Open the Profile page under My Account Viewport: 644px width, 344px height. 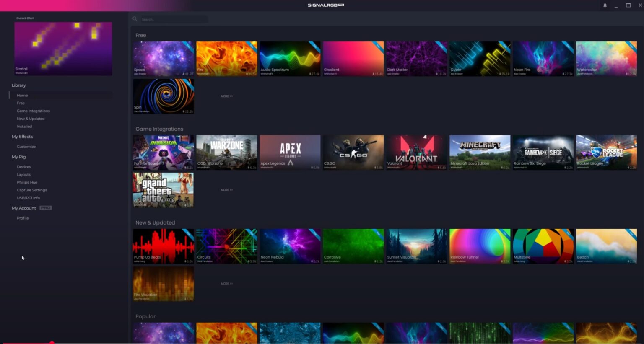(x=23, y=218)
